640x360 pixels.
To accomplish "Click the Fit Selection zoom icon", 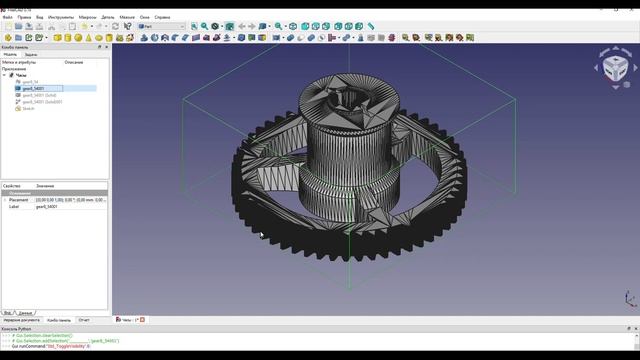I will point(204,26).
